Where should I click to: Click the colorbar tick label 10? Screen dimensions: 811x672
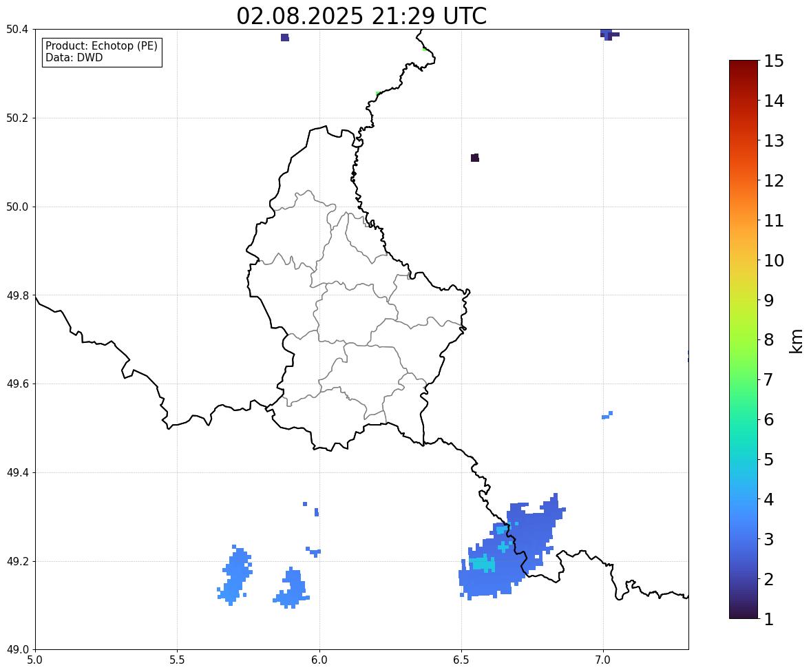(774, 260)
